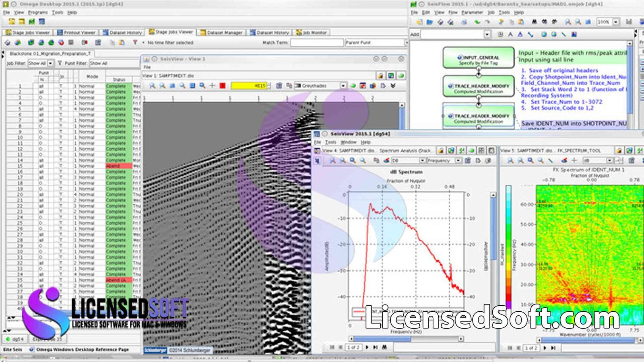Click the red filter funnel icon
644x362 pixels.
coord(135,42)
